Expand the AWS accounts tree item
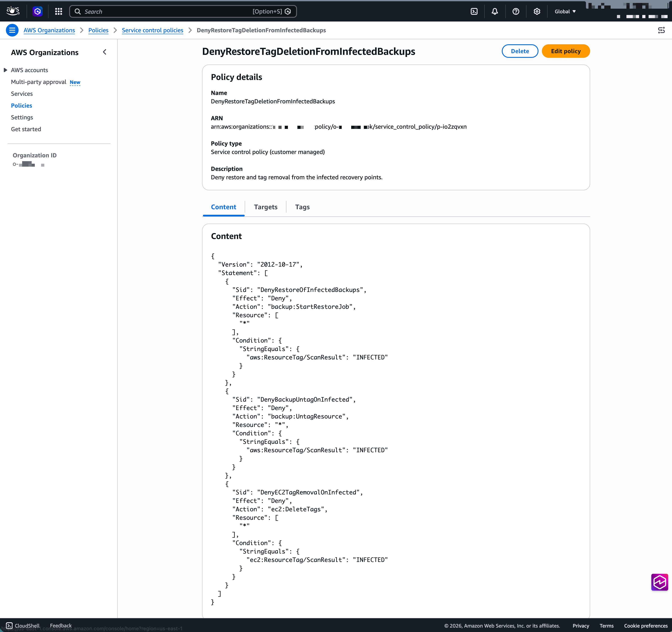Screen dimensions: 672x632 pos(5,70)
